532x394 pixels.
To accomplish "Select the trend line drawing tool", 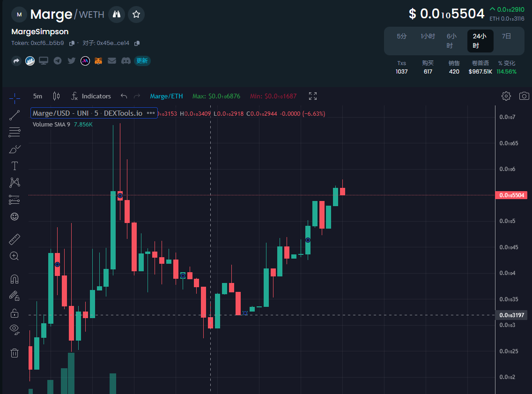I will (15, 115).
